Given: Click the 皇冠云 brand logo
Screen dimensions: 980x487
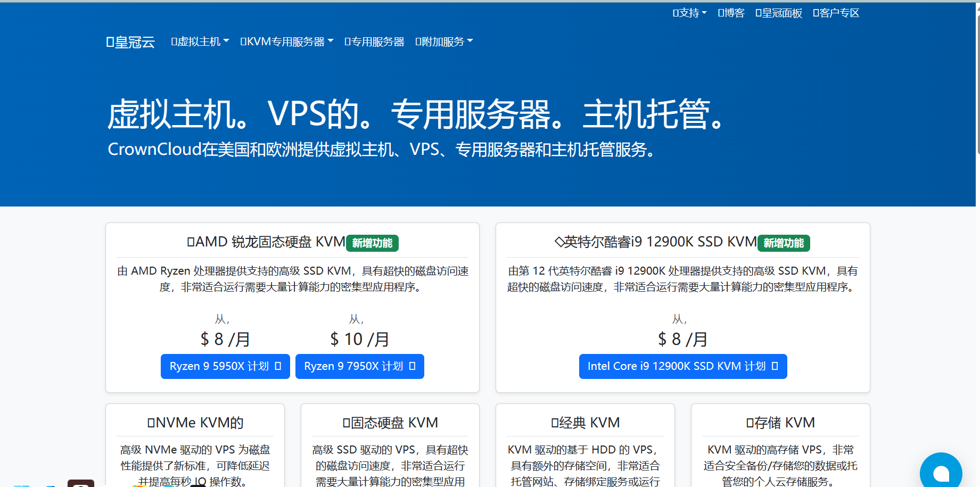Looking at the screenshot, I should tap(130, 42).
